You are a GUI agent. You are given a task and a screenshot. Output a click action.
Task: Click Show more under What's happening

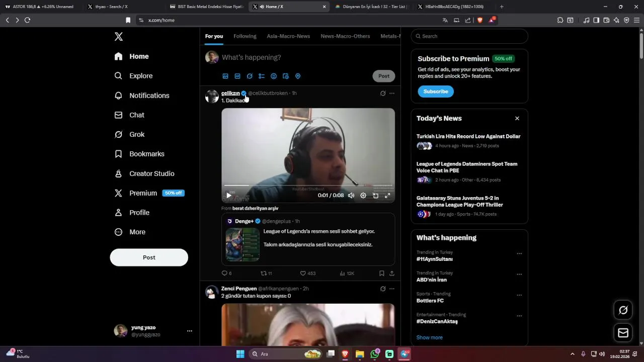(x=430, y=337)
